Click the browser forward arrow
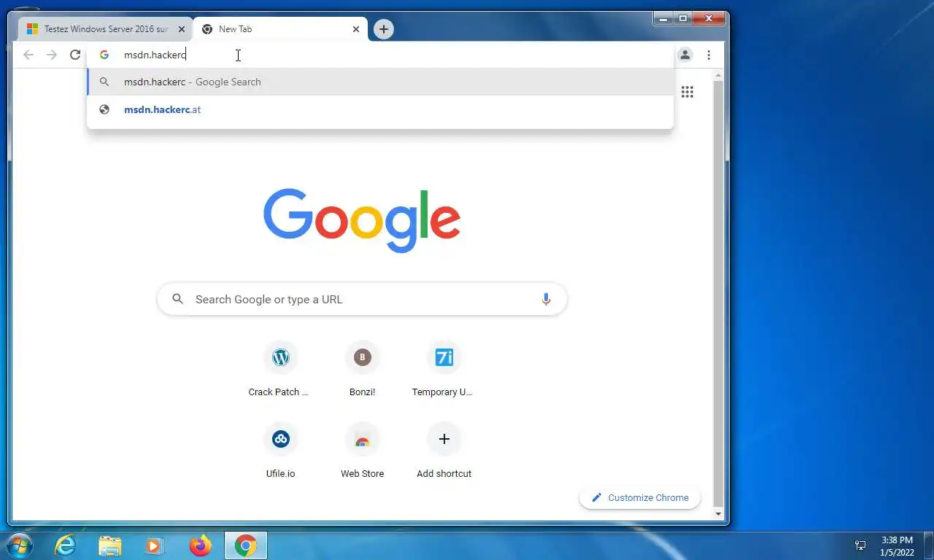This screenshot has height=560, width=934. [x=52, y=55]
